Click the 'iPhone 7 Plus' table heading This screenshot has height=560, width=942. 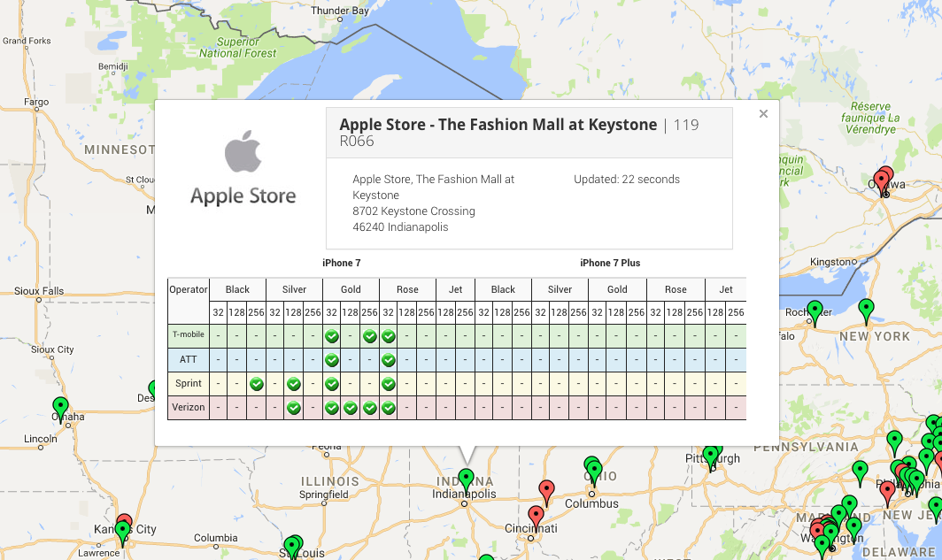coord(610,263)
